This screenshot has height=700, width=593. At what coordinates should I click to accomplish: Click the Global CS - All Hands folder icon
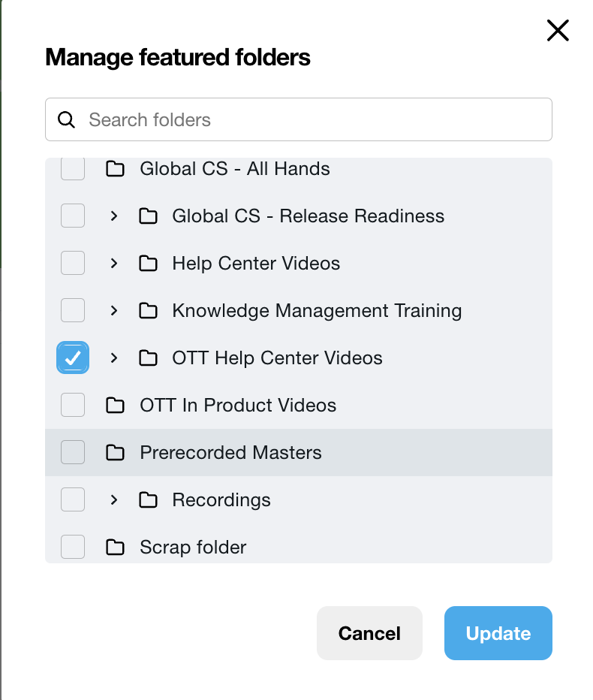pyautogui.click(x=115, y=169)
